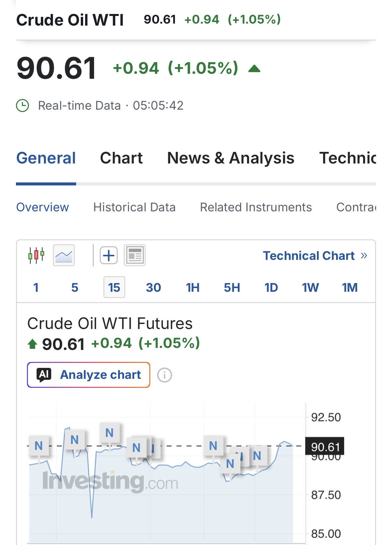Expand Technical Chart via double chevron

(x=364, y=256)
